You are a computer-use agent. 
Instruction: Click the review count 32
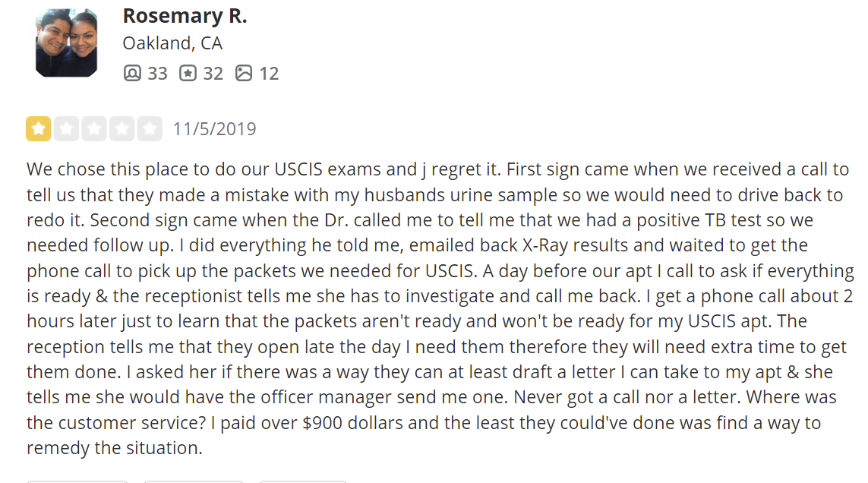point(213,73)
